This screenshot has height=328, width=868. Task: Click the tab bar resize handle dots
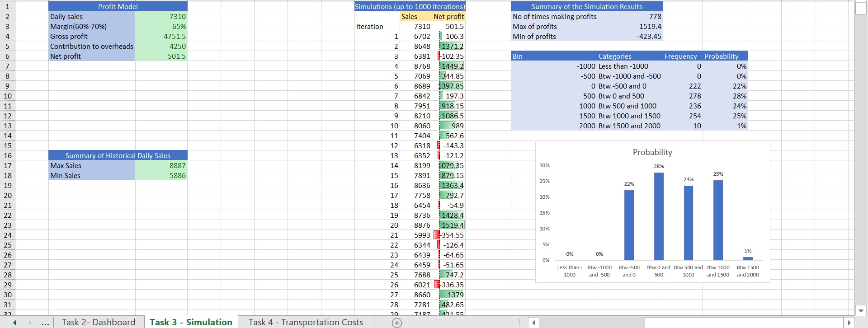click(x=519, y=323)
